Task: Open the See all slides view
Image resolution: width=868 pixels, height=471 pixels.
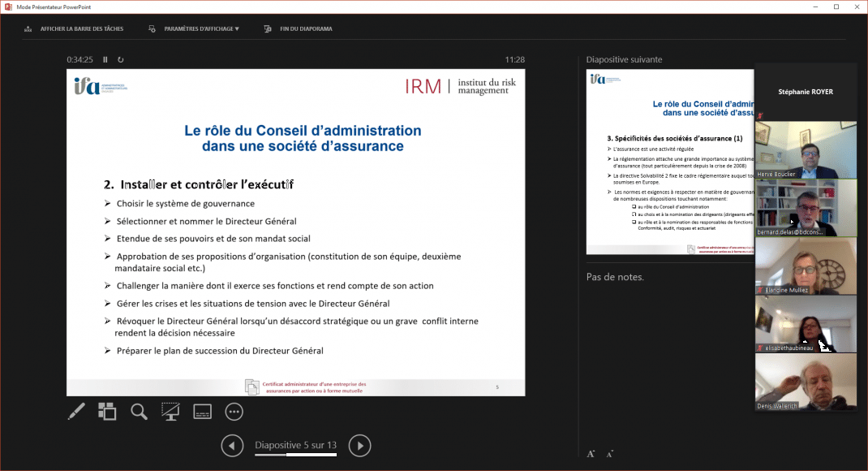Action: (x=106, y=411)
